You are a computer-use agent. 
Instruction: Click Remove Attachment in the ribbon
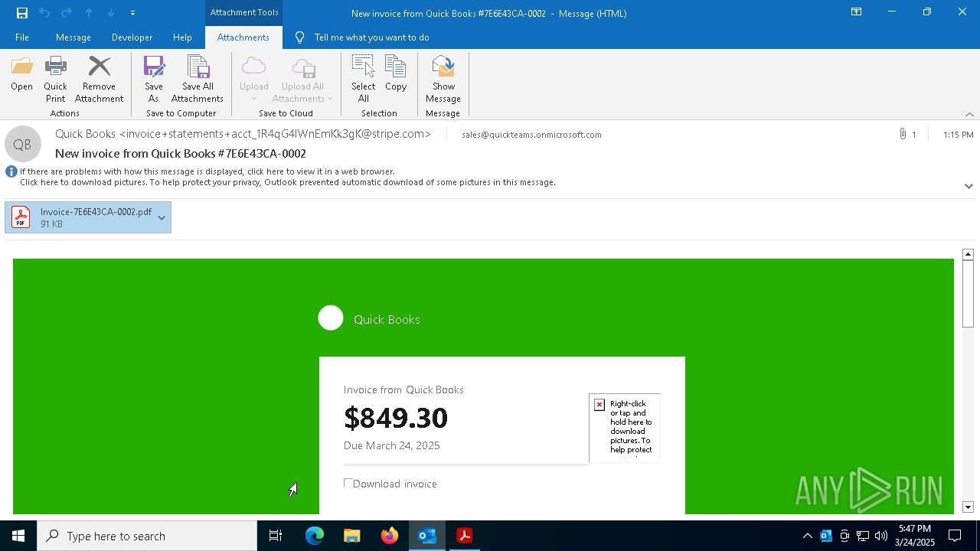click(99, 79)
